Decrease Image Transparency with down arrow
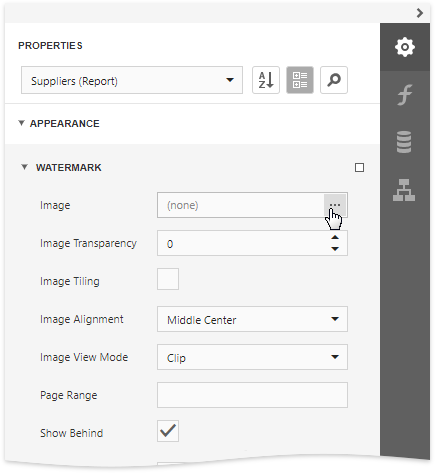This screenshot has height=473, width=435. 335,249
